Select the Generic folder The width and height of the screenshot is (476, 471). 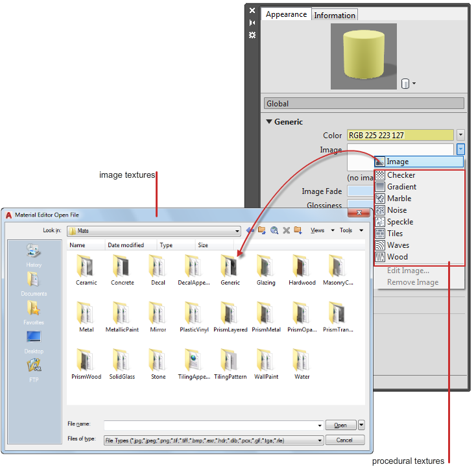click(230, 269)
